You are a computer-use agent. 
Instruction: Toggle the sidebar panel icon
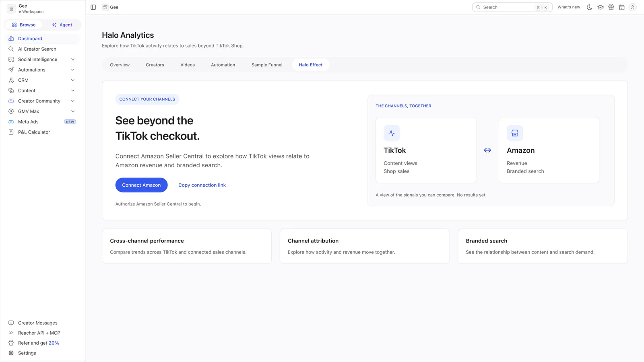tap(93, 7)
